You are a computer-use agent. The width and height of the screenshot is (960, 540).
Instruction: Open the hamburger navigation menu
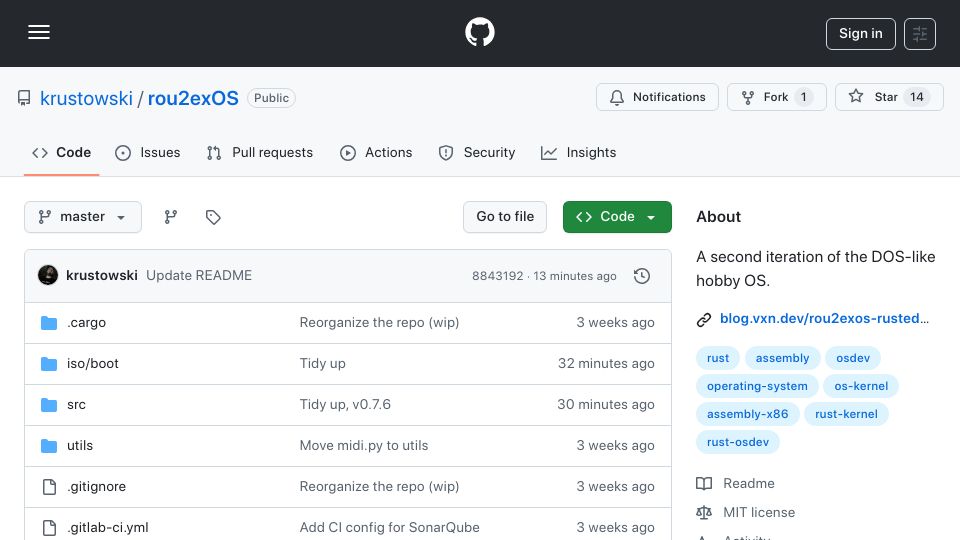click(x=39, y=32)
